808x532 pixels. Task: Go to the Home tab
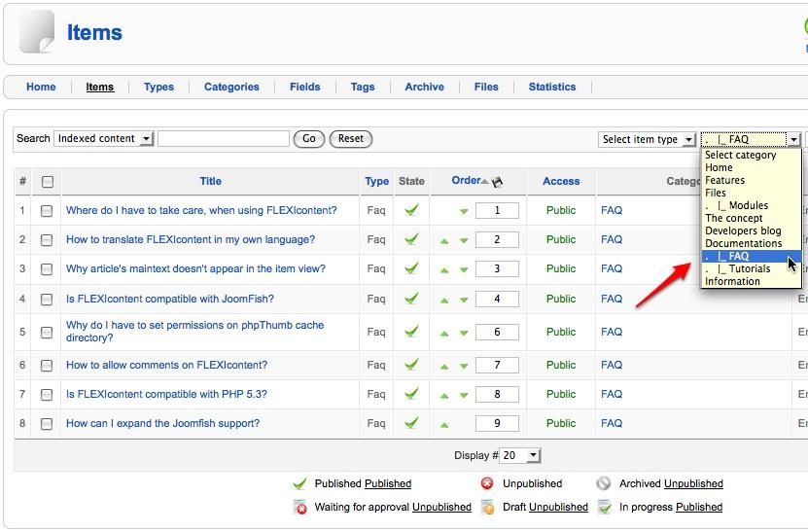(41, 87)
